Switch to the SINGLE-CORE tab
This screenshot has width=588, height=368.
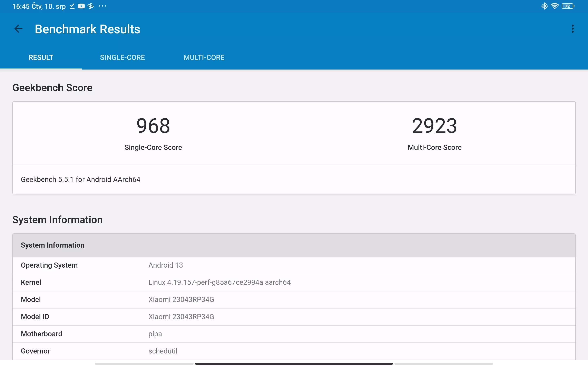122,57
